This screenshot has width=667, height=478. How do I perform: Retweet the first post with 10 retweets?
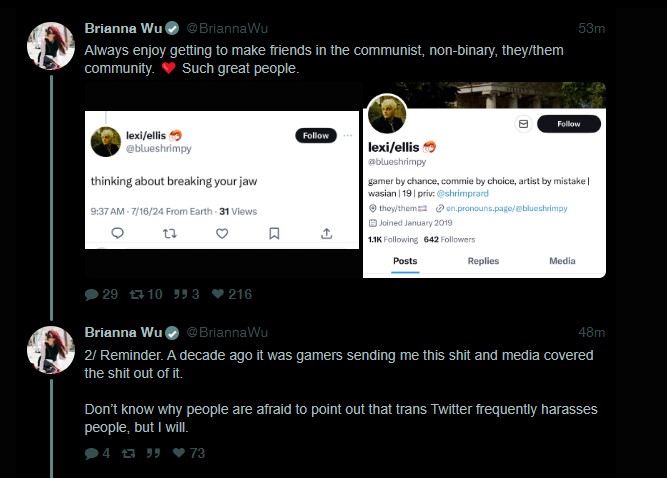(x=137, y=294)
